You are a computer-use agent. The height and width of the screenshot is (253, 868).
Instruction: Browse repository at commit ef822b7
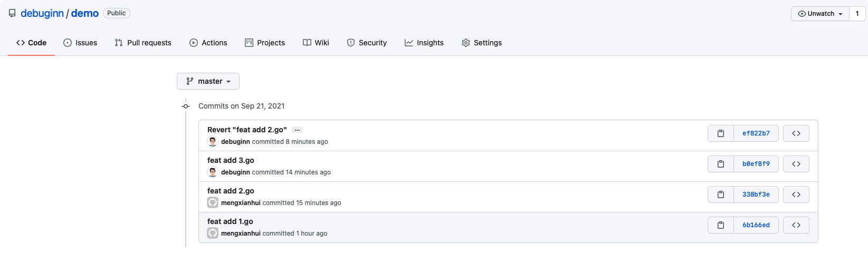(x=796, y=133)
